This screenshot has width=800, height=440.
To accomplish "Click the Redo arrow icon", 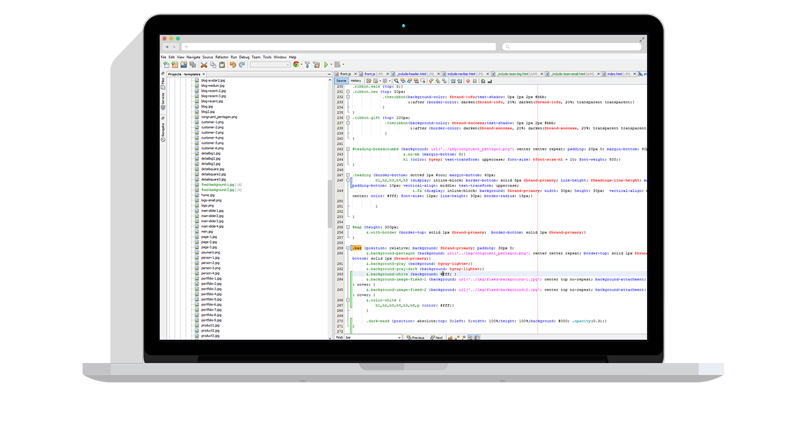I will click(x=241, y=64).
